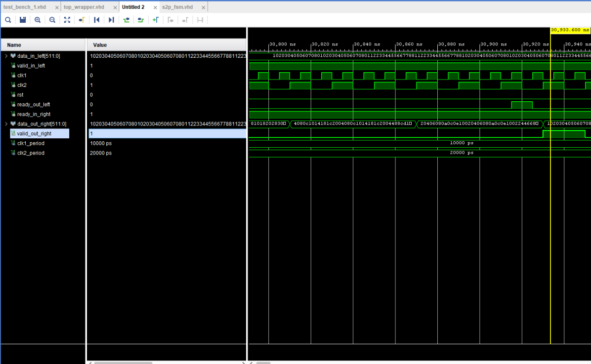Click the 30,860 ns ruler tick label

point(409,44)
